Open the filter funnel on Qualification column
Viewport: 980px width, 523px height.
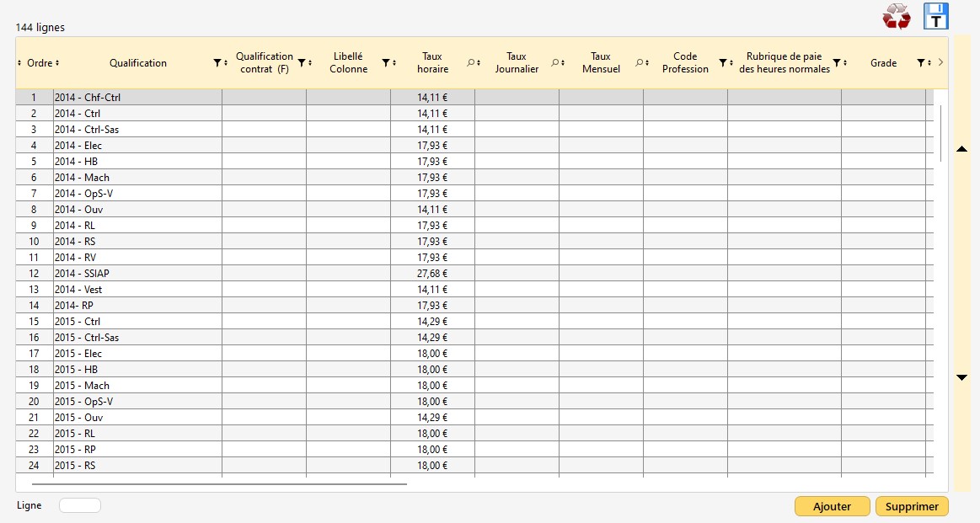point(217,63)
